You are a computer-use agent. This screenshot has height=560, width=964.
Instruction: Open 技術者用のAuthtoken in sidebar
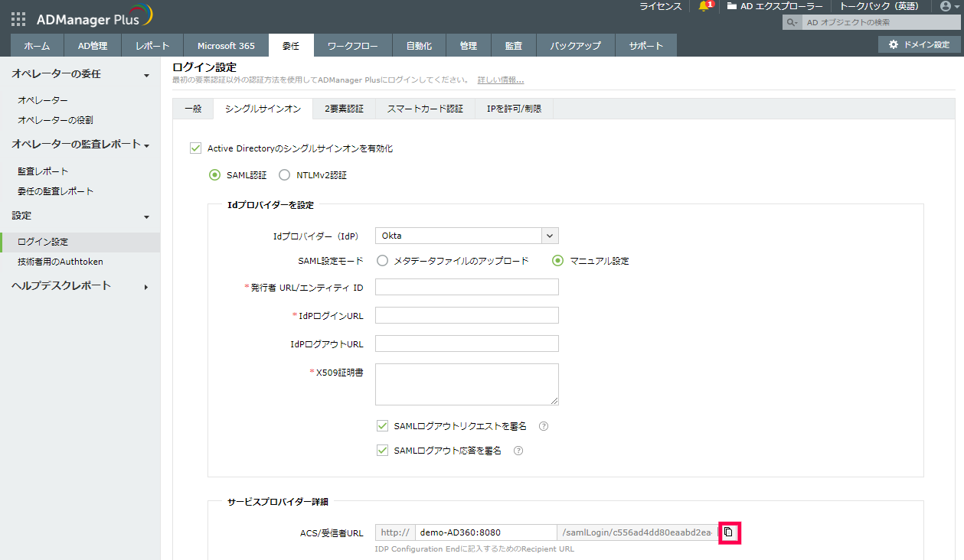pos(60,262)
